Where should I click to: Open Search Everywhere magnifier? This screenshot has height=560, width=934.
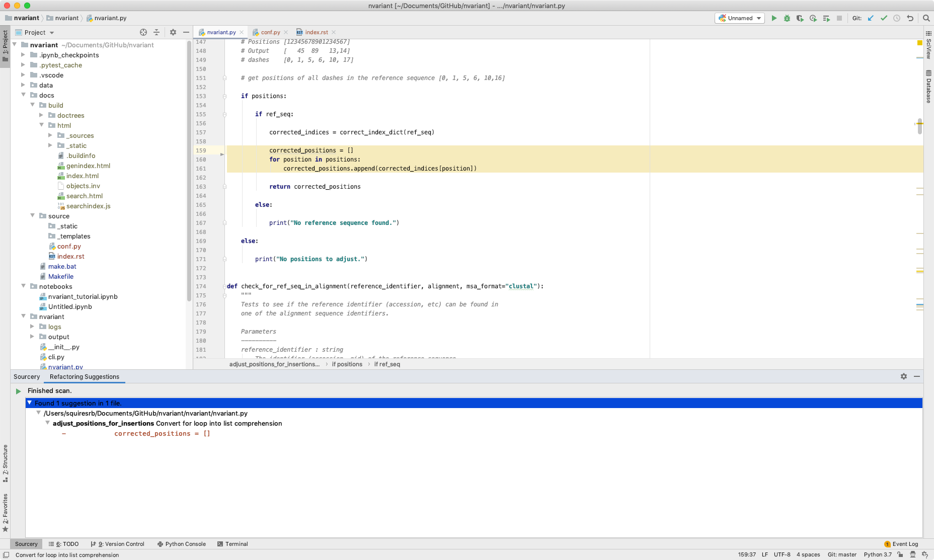click(x=926, y=18)
